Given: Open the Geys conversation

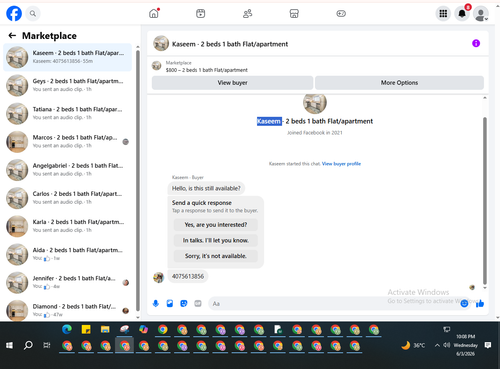Looking at the screenshot, I should (67, 85).
